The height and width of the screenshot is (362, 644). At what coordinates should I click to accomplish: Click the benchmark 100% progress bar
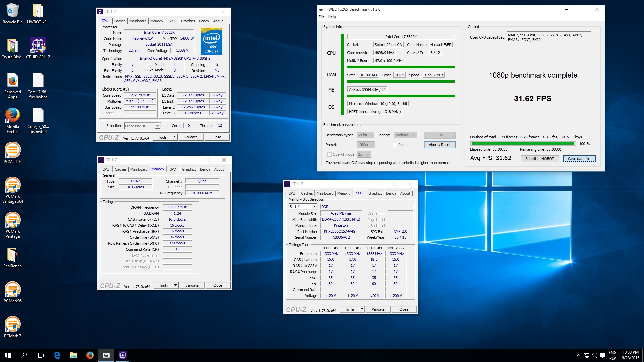tap(523, 144)
